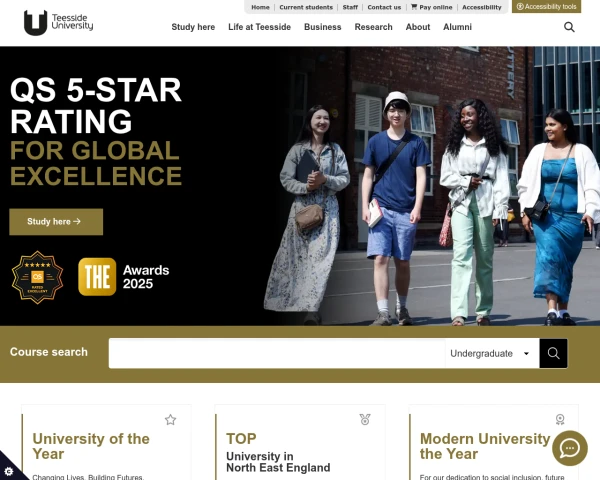Click Pay online link
Image resolution: width=600 pixels, height=480 pixels.
coord(432,7)
